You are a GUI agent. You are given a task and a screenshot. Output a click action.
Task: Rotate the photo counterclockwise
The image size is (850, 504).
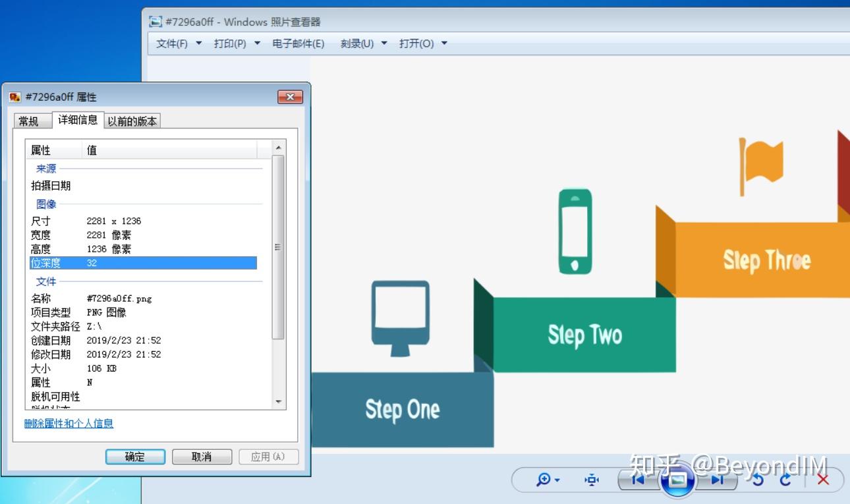coord(758,480)
